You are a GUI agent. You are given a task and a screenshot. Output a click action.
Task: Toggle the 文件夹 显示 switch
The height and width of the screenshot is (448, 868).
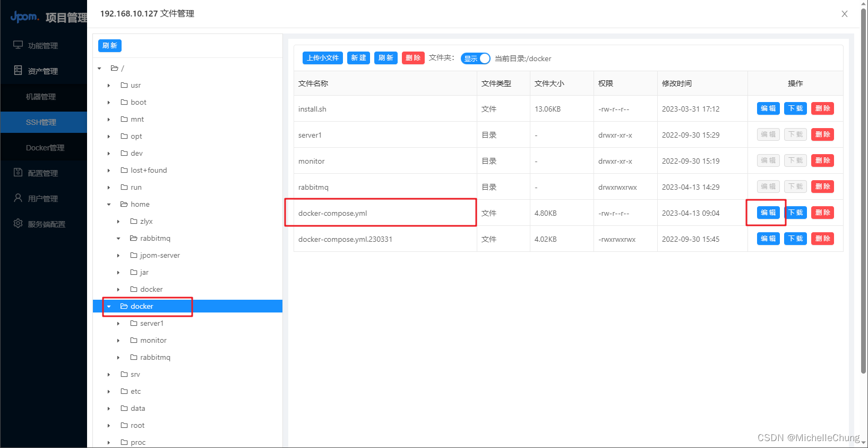click(x=475, y=58)
